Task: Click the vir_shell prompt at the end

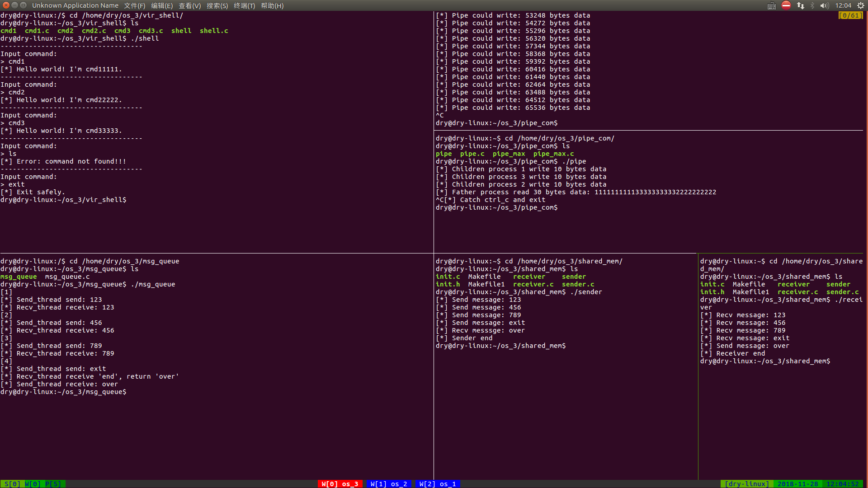Action: (x=63, y=200)
